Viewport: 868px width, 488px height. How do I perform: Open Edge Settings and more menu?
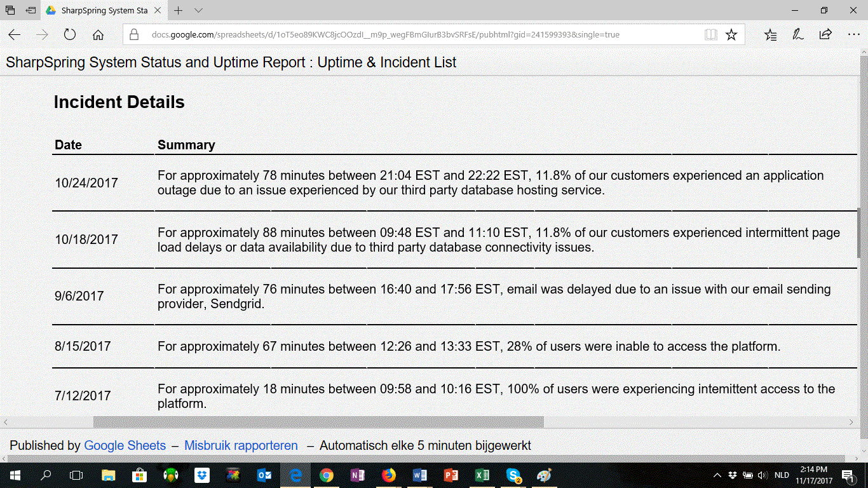click(853, 35)
